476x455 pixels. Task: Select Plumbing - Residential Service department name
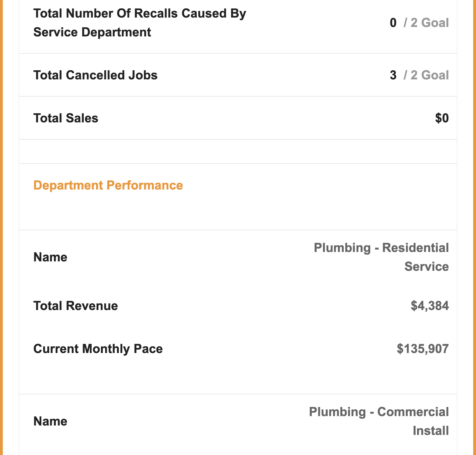pos(381,257)
